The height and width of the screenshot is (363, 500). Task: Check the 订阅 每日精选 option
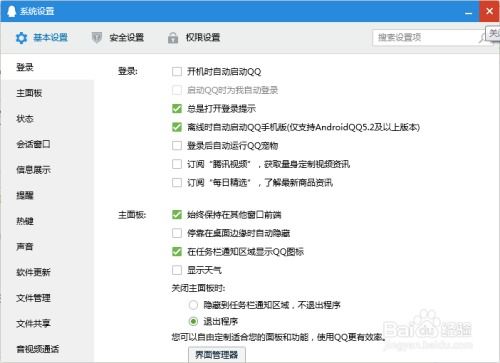point(177,182)
